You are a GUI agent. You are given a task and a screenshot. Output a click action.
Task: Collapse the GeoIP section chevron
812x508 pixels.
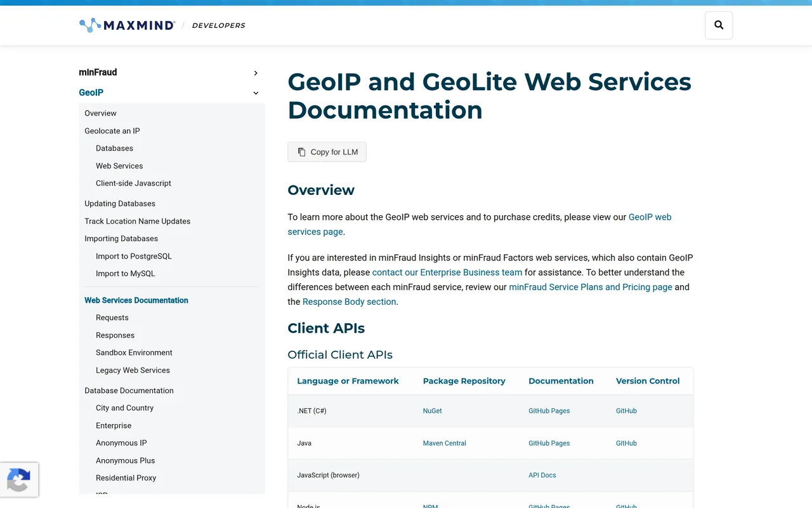tap(256, 93)
